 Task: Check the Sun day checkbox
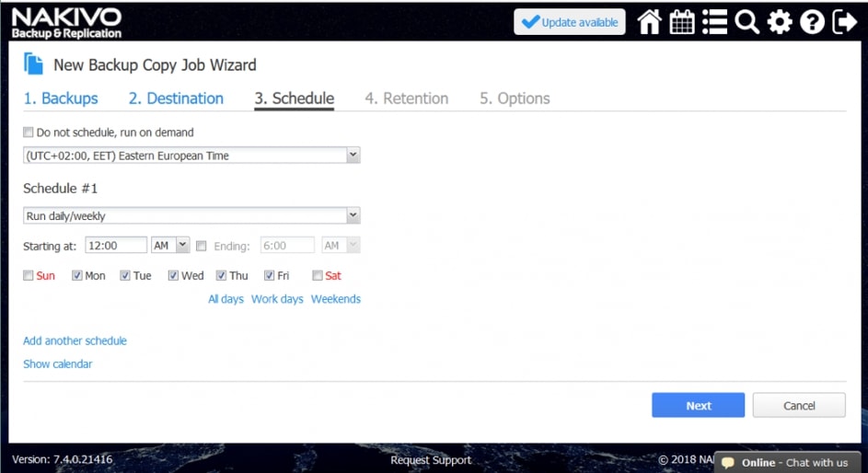pos(29,275)
